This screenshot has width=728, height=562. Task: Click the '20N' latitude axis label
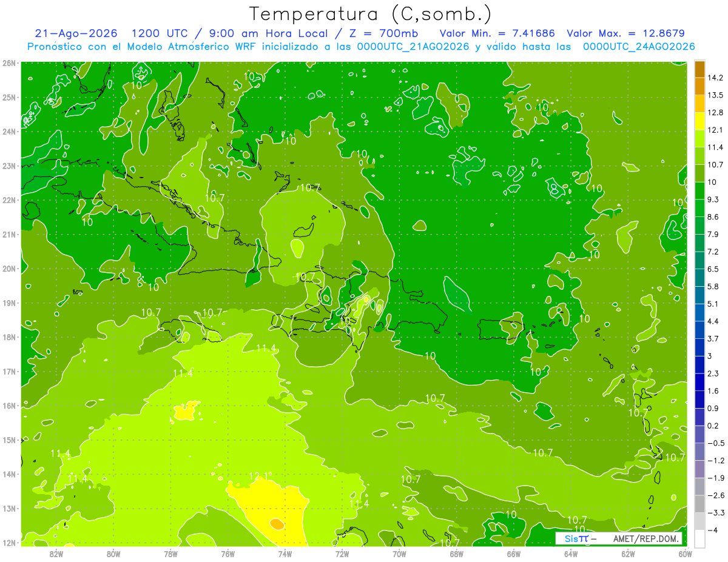click(x=9, y=269)
